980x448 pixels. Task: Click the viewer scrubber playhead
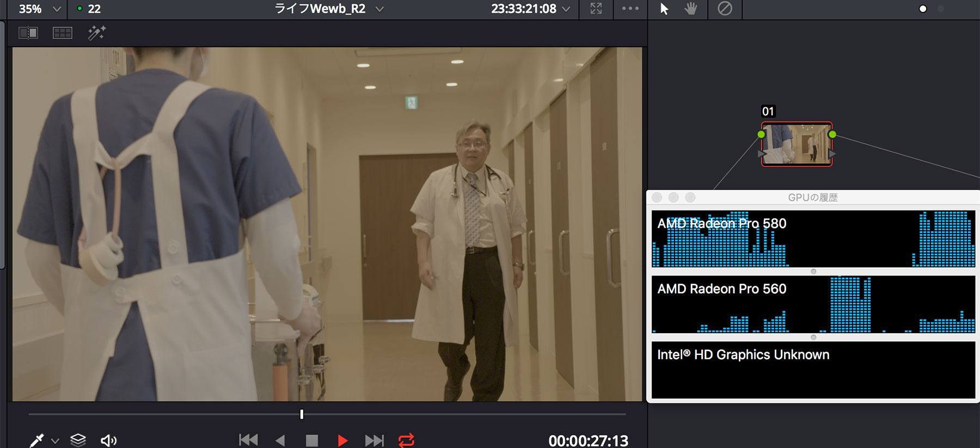pyautogui.click(x=302, y=415)
